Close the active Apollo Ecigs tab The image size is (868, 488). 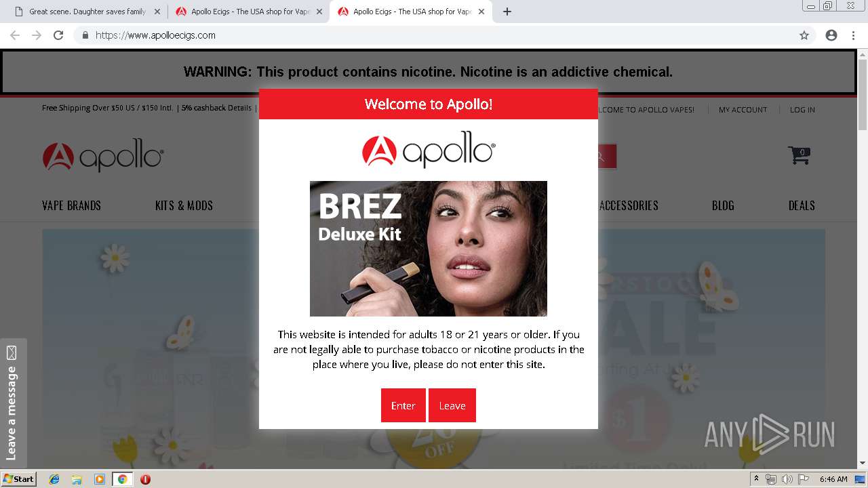point(481,12)
